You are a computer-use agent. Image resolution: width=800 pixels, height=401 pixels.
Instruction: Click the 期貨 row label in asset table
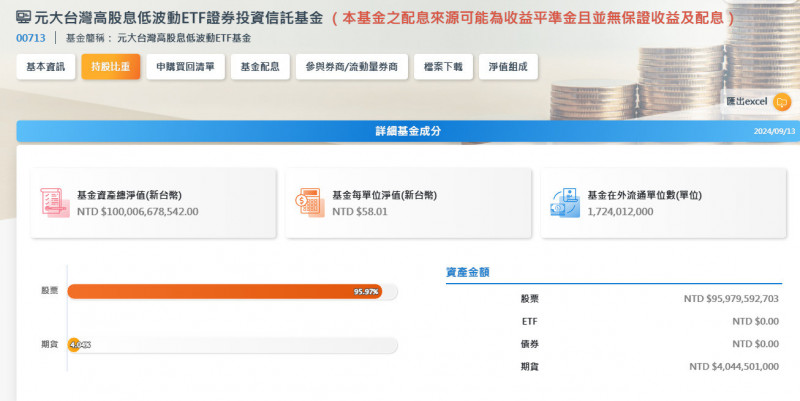click(x=530, y=366)
